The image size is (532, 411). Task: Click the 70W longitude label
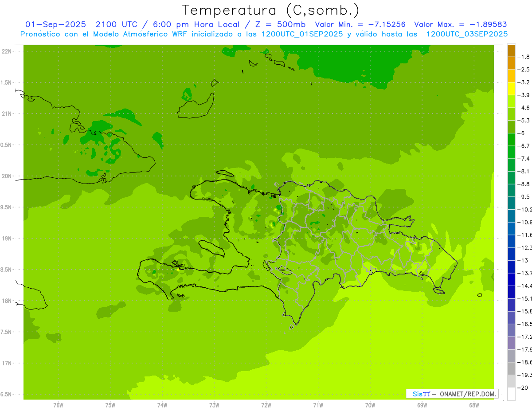click(370, 405)
